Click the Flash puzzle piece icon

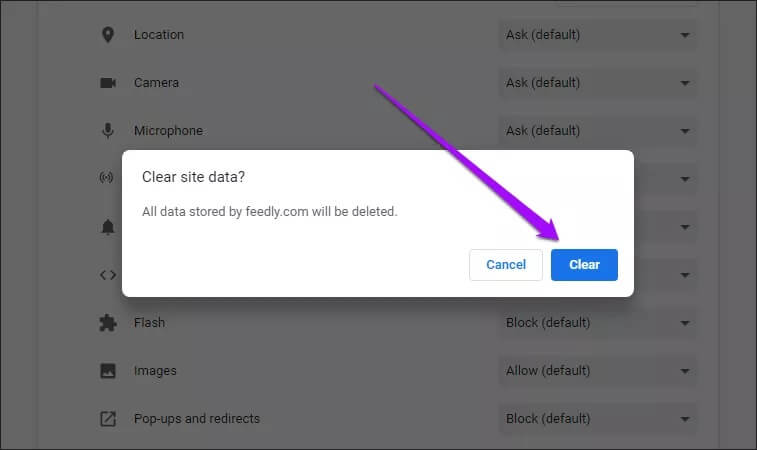tap(108, 323)
